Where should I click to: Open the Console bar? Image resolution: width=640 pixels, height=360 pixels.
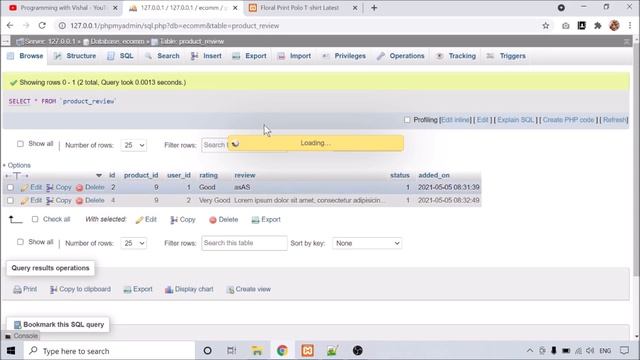point(21,336)
